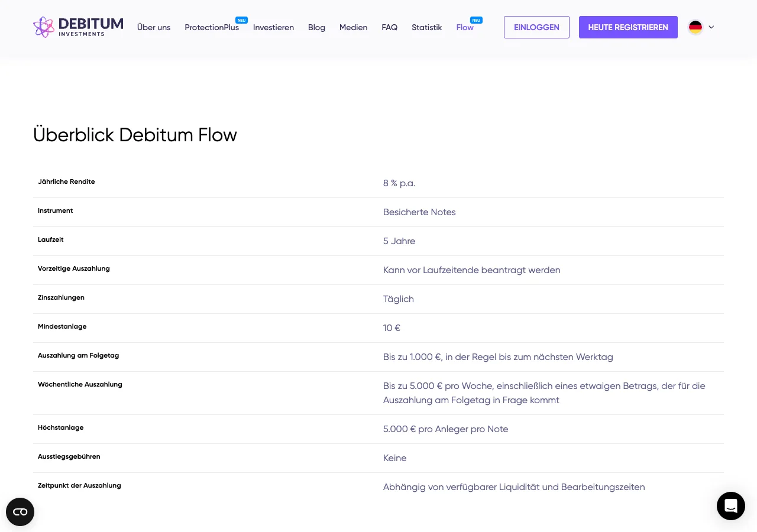Select the Ausstiegsgebühren label
This screenshot has height=532, width=757.
(x=69, y=456)
